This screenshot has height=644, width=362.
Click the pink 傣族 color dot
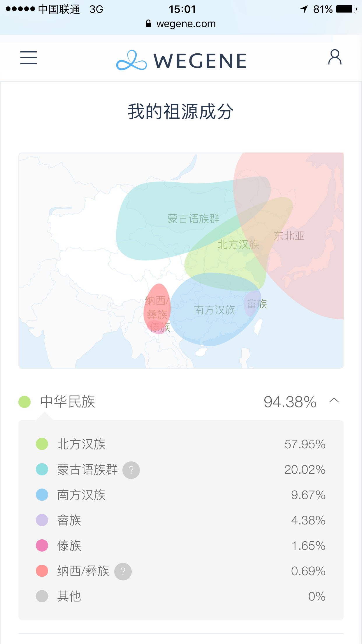click(42, 546)
